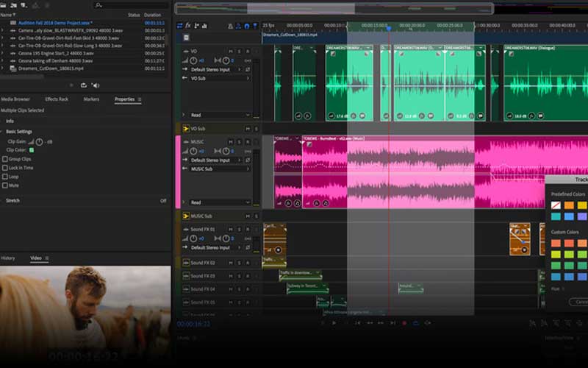The height and width of the screenshot is (368, 588).
Task: Open the Effects Rack tab
Action: (x=57, y=99)
